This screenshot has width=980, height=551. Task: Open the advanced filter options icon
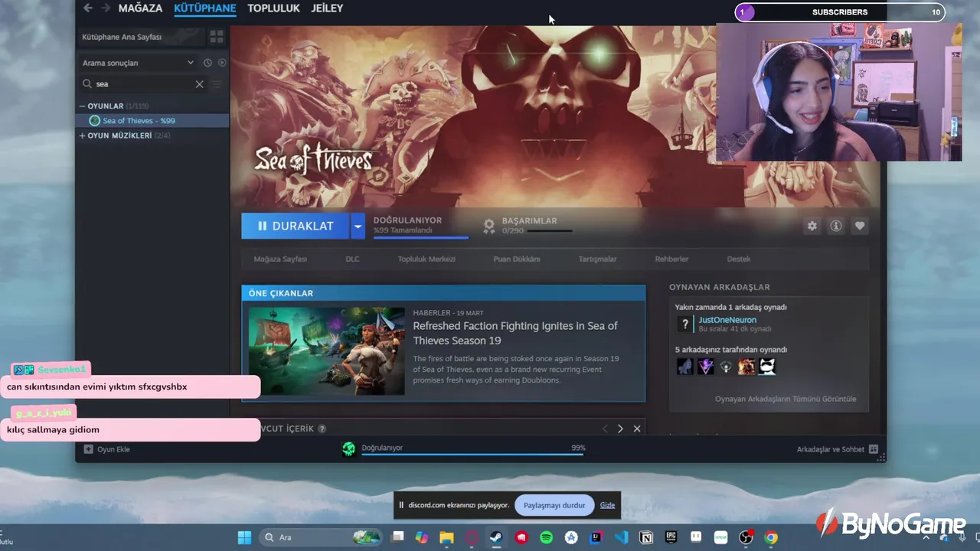217,84
